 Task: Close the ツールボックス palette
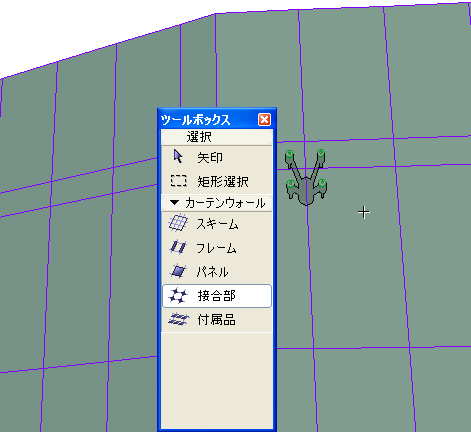pos(264,119)
